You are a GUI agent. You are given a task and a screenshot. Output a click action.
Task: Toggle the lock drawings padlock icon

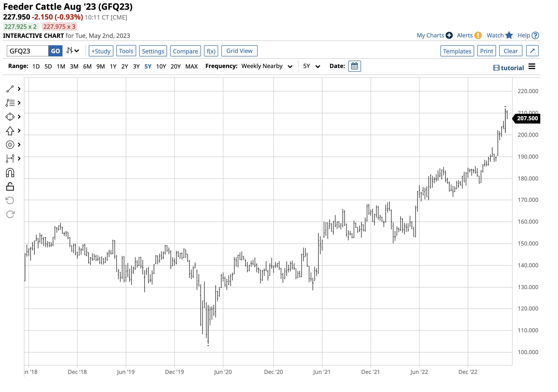[x=10, y=187]
